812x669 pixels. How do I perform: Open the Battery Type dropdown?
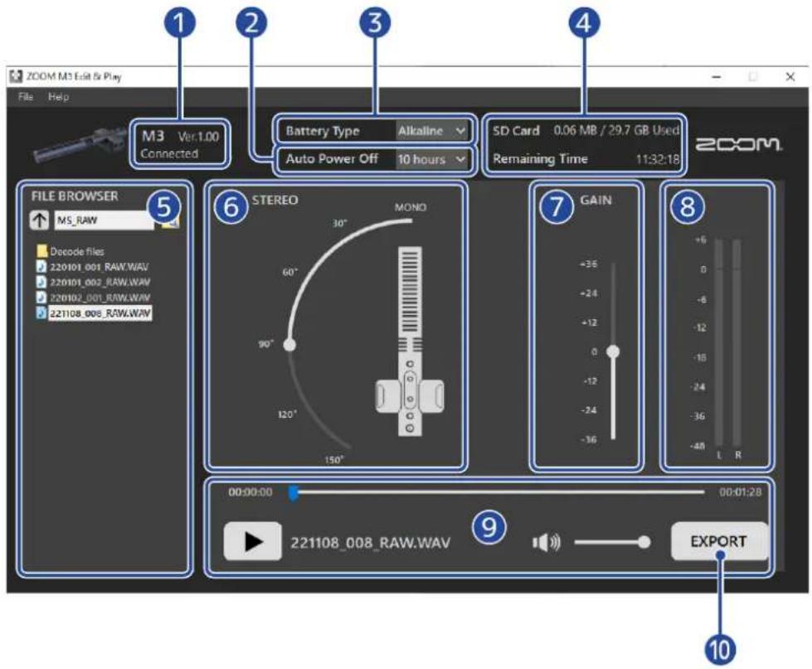coord(431,131)
